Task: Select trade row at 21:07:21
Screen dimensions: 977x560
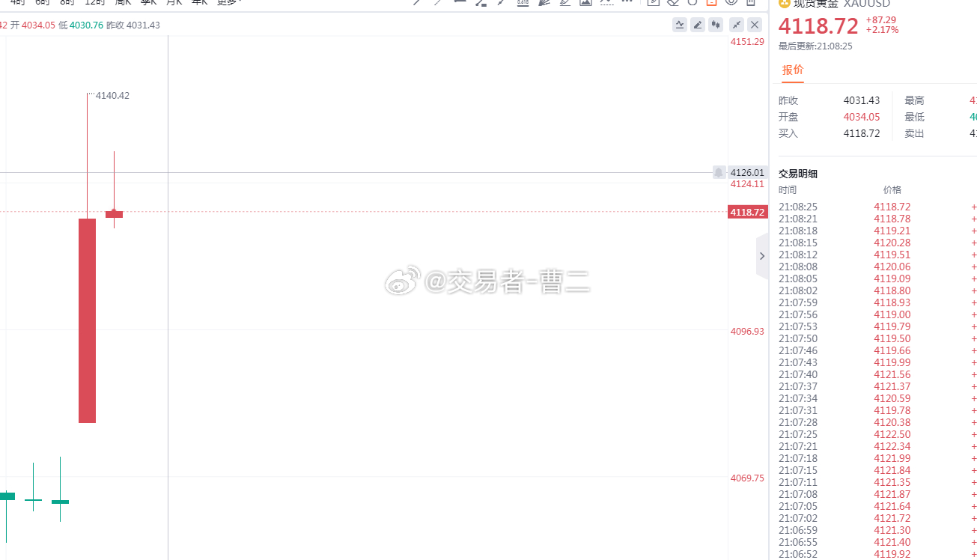Action: (x=877, y=446)
